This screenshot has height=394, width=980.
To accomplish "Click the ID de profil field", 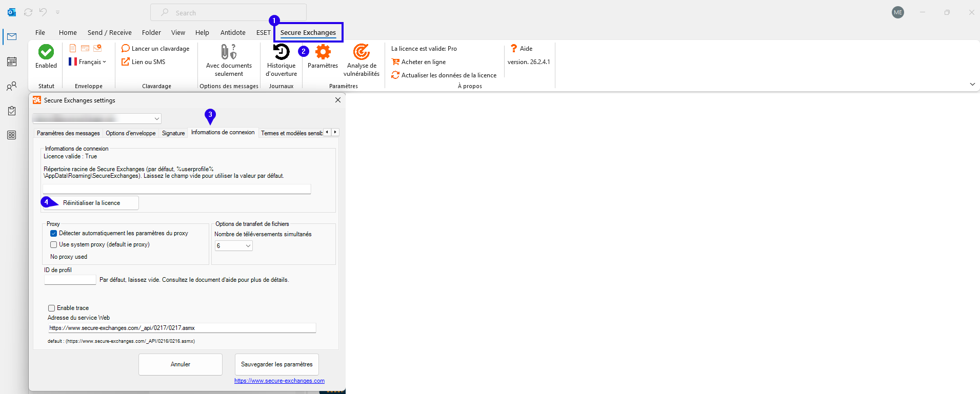I will tap(70, 280).
